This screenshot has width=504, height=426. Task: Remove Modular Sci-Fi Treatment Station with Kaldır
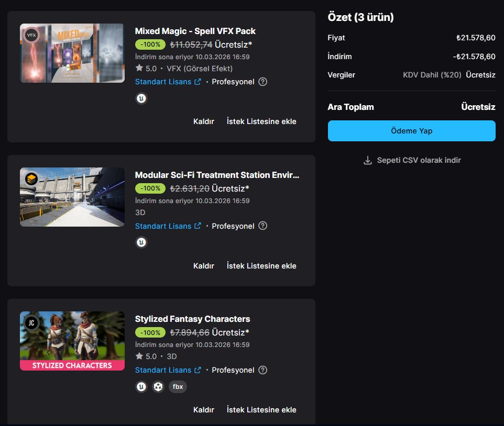coord(203,266)
